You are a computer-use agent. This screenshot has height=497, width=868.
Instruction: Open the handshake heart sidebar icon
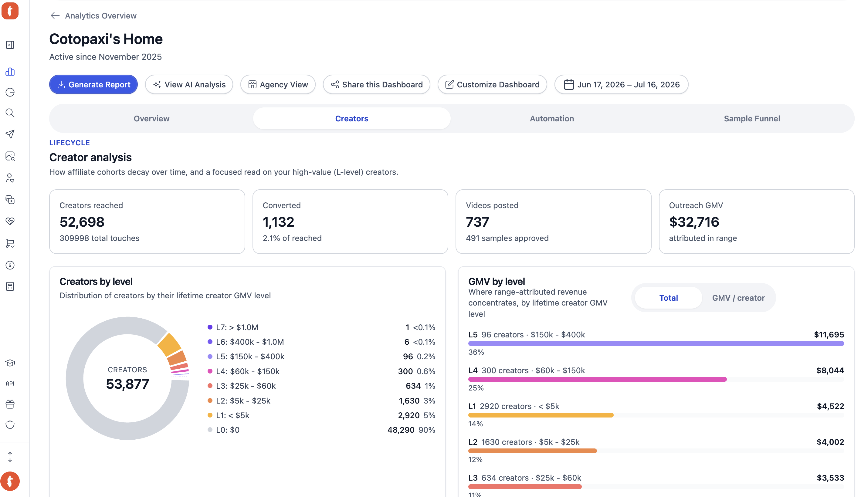pyautogui.click(x=10, y=221)
